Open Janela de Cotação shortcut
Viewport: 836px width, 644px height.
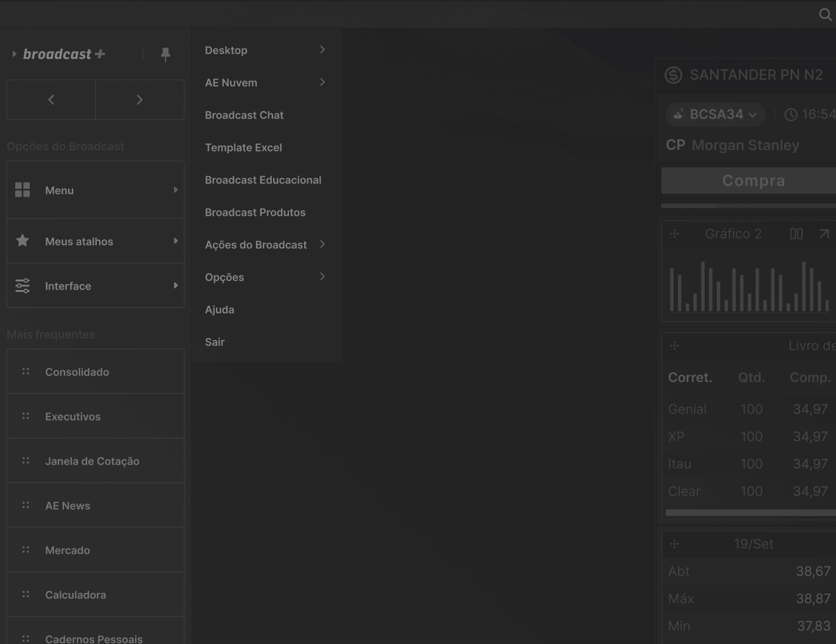[x=92, y=461]
